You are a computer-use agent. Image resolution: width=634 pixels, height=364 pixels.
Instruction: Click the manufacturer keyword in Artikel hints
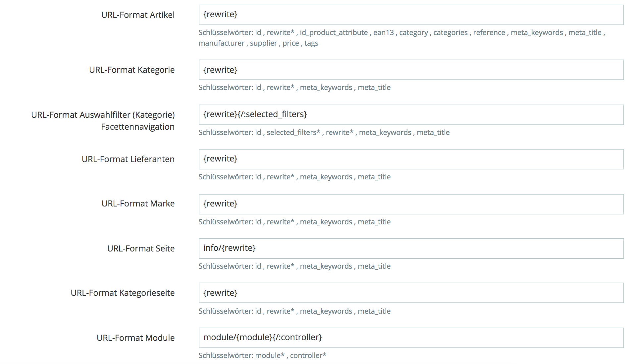coord(222,43)
